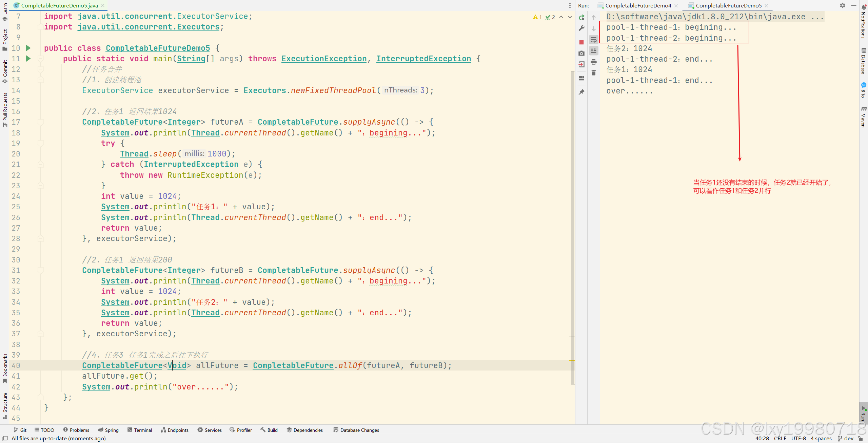Dump threads with camera icon
The image size is (868, 443).
[x=581, y=53]
